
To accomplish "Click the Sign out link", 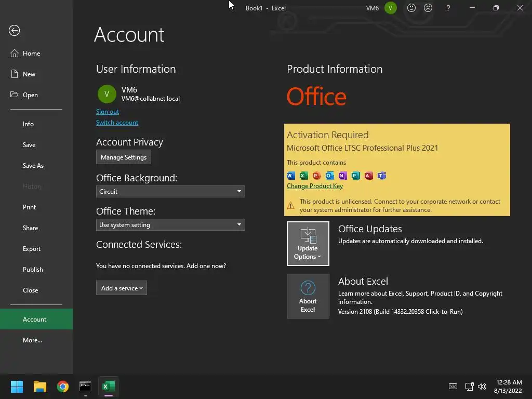I will point(107,112).
